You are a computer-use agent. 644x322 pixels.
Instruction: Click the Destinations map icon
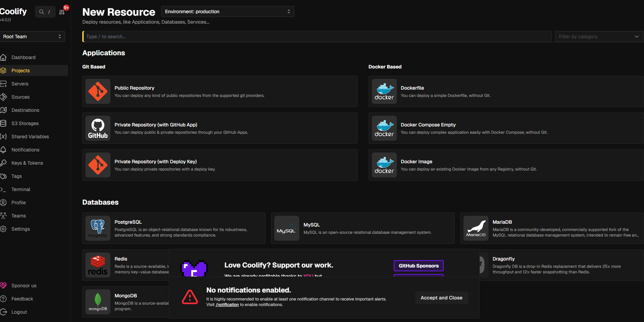coord(3,110)
